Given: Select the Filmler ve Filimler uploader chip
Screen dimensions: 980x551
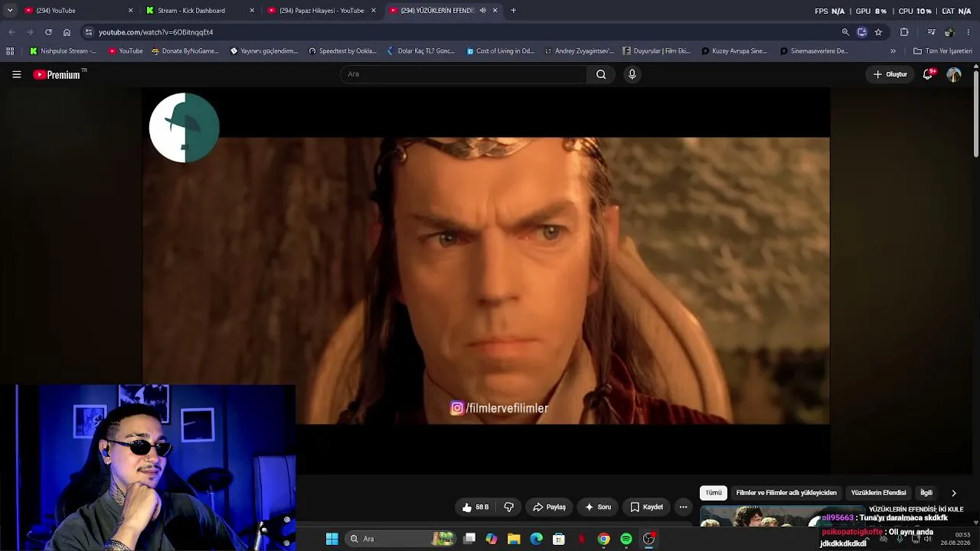Looking at the screenshot, I should (786, 493).
